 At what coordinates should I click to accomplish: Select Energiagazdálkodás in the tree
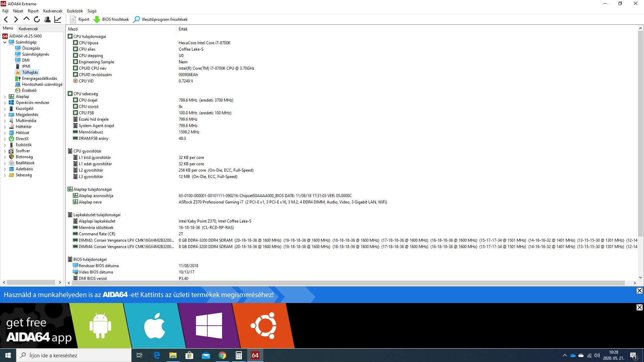pyautogui.click(x=39, y=78)
